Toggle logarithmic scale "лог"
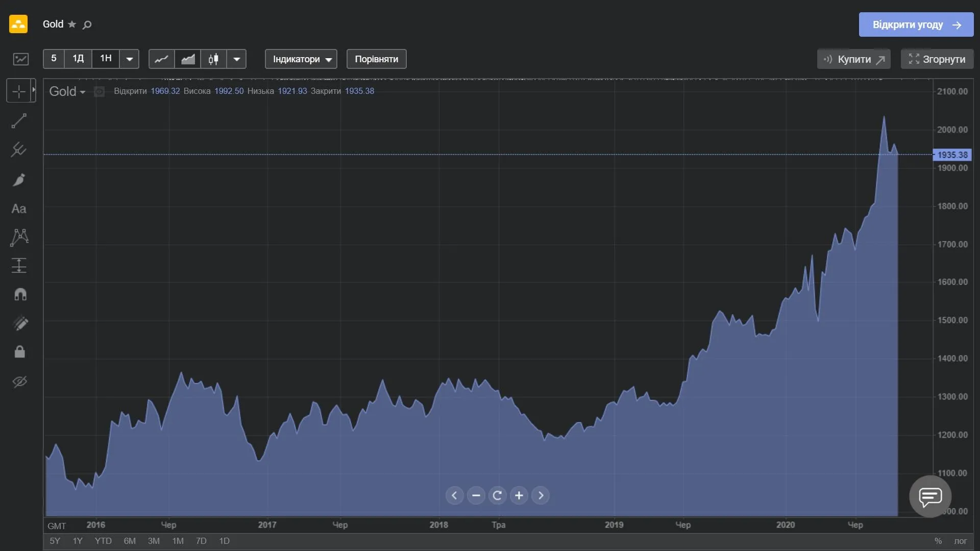Screen dimensions: 980x551 (960, 541)
